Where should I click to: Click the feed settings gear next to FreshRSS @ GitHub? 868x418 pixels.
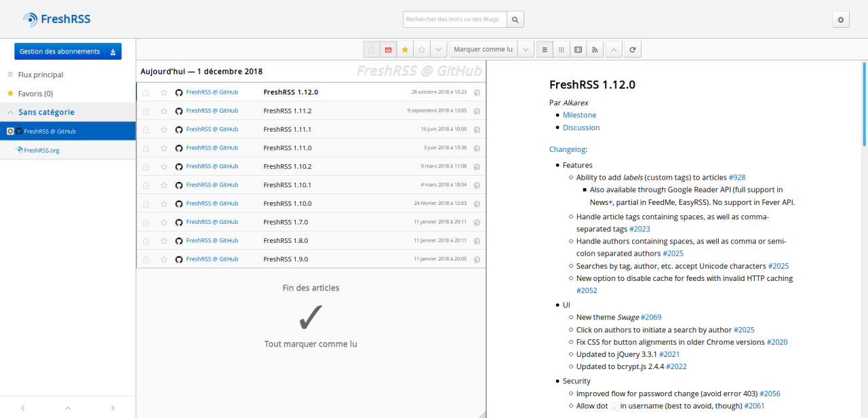click(9, 131)
